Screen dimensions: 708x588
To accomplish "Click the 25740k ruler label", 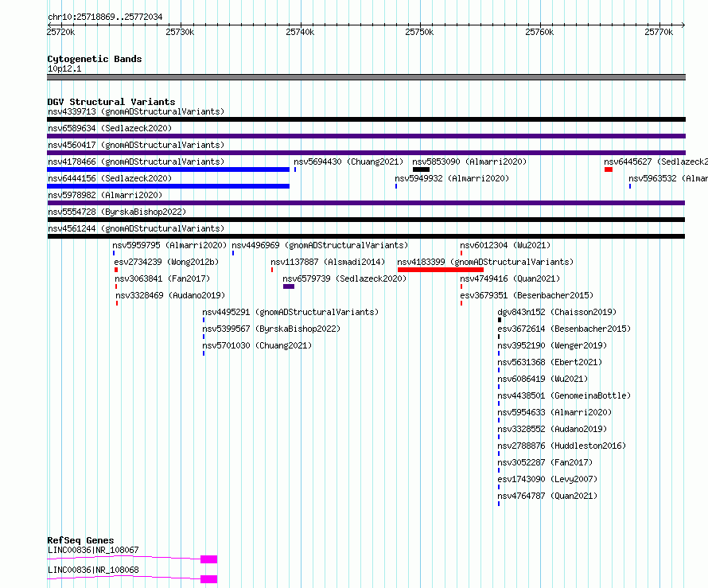I will pyautogui.click(x=300, y=32).
